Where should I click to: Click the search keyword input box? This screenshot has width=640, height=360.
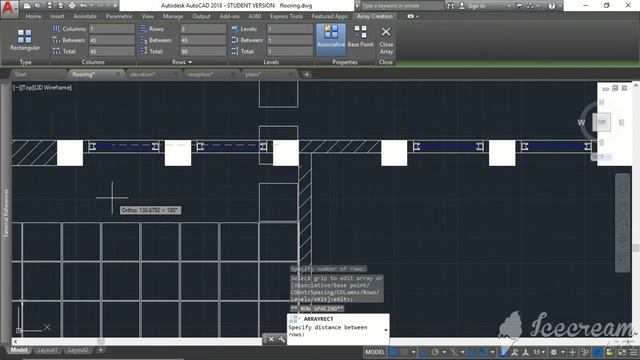click(x=402, y=6)
